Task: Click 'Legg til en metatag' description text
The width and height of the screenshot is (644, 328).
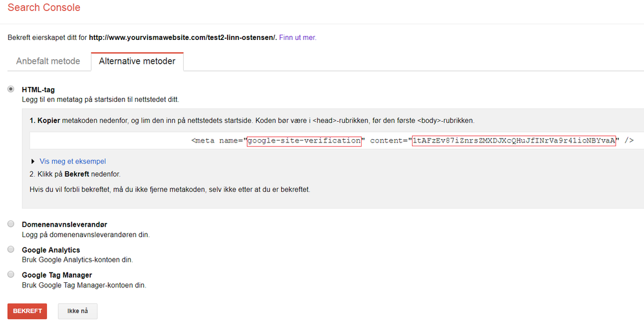Action: (x=101, y=99)
